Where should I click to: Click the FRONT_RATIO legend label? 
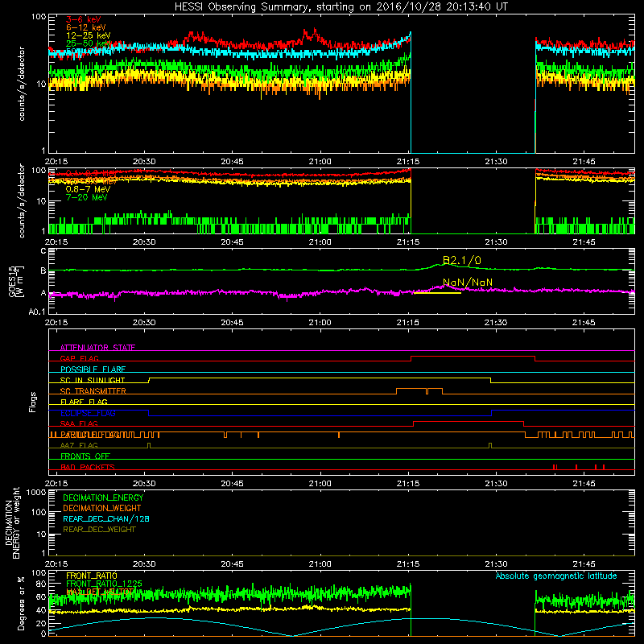click(x=91, y=576)
